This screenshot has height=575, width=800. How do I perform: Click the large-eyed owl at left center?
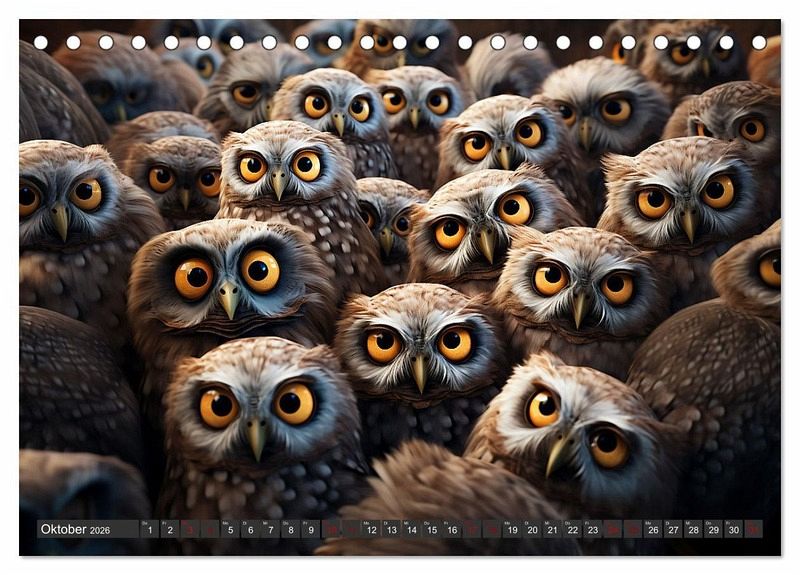click(x=228, y=280)
